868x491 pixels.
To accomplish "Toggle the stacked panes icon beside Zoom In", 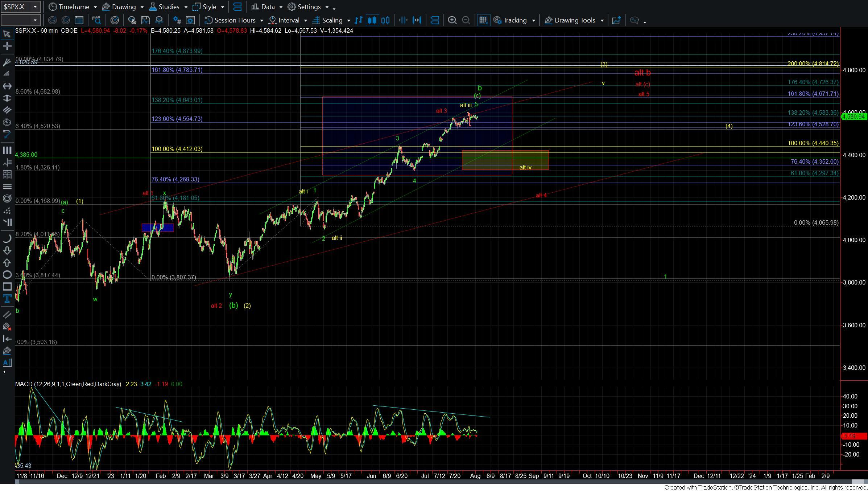I will [x=435, y=20].
